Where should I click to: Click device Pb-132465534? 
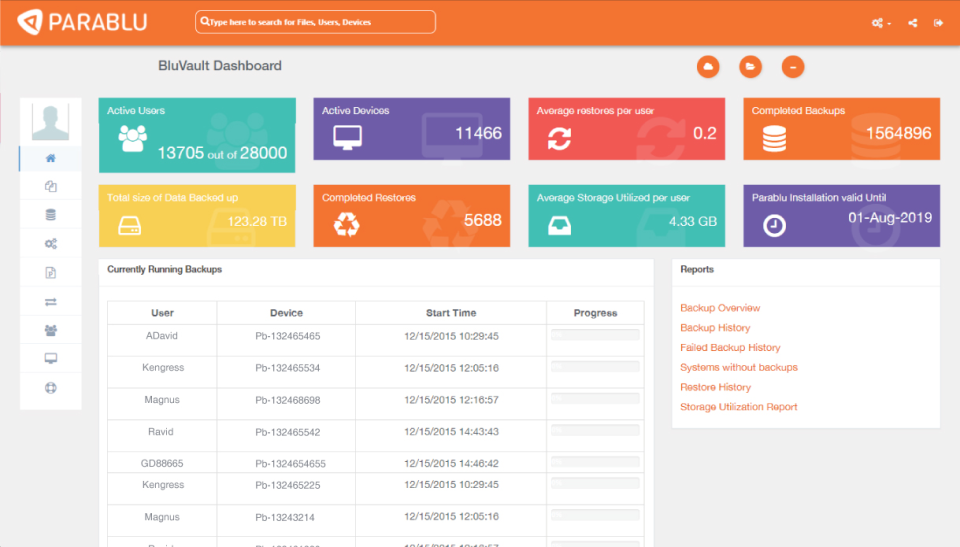click(288, 368)
